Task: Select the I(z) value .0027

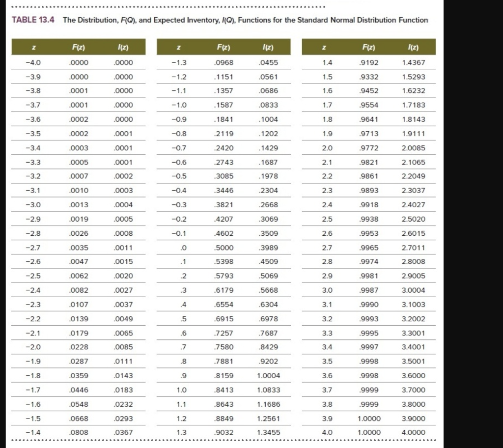Action: (x=123, y=290)
